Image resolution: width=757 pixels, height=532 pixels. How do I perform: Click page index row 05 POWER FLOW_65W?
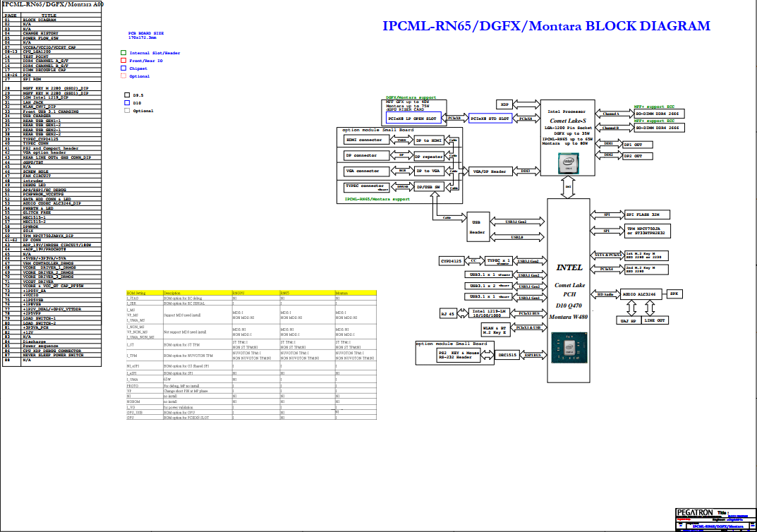[52, 38]
